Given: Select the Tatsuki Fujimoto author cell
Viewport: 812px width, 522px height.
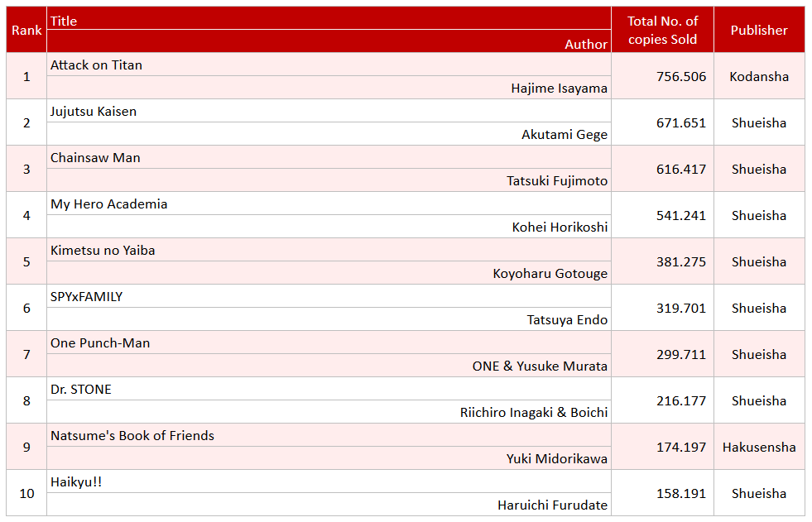Looking at the screenshot, I should (329, 180).
